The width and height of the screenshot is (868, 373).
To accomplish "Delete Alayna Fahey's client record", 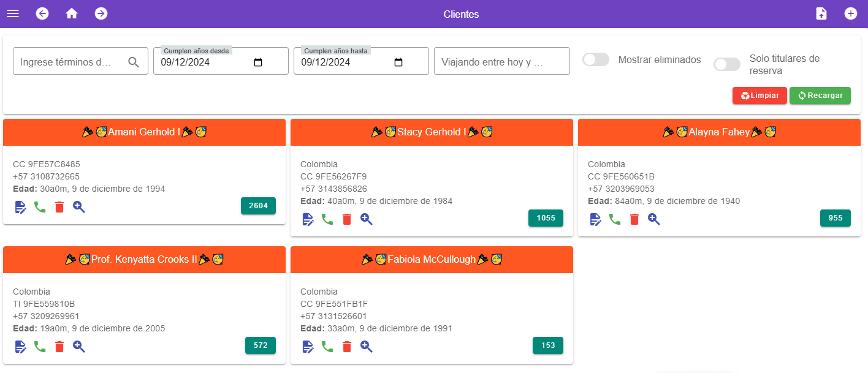I will click(634, 219).
